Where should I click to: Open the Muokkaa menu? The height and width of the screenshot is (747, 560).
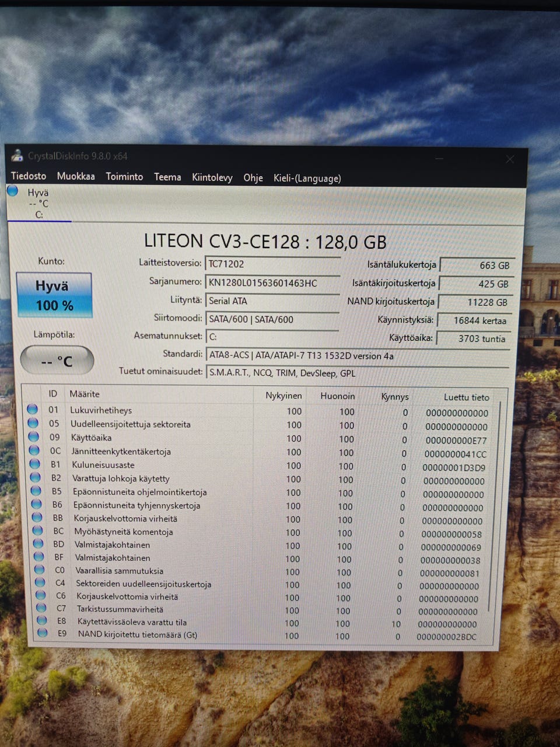point(76,176)
